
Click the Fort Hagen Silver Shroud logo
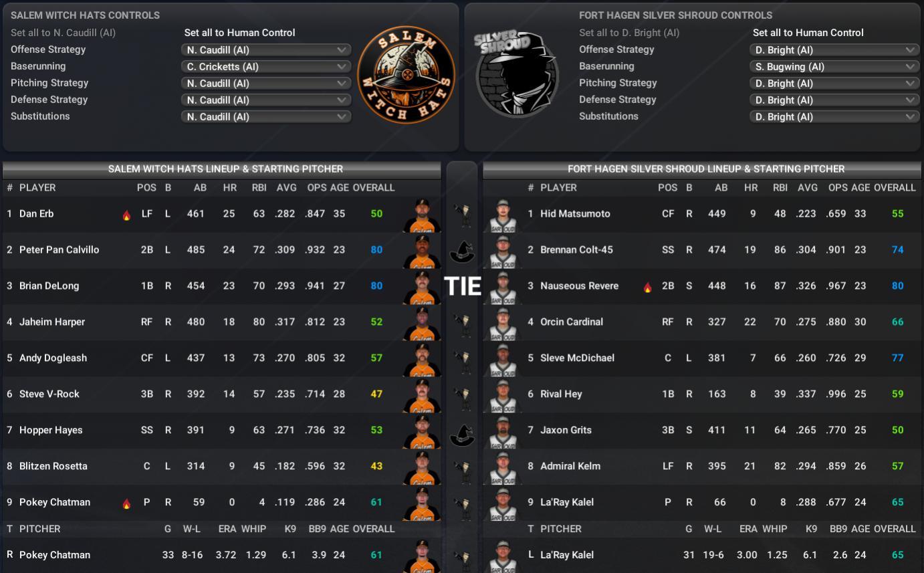click(x=515, y=74)
